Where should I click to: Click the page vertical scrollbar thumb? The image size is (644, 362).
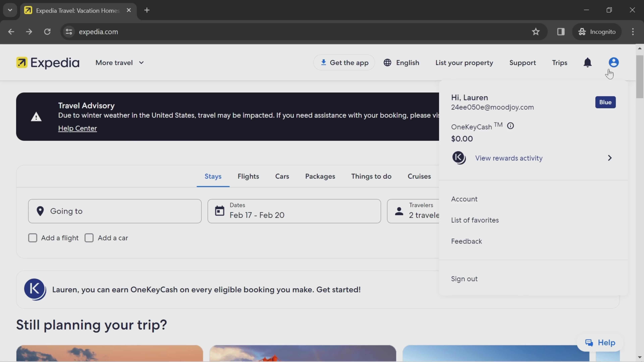tap(640, 76)
